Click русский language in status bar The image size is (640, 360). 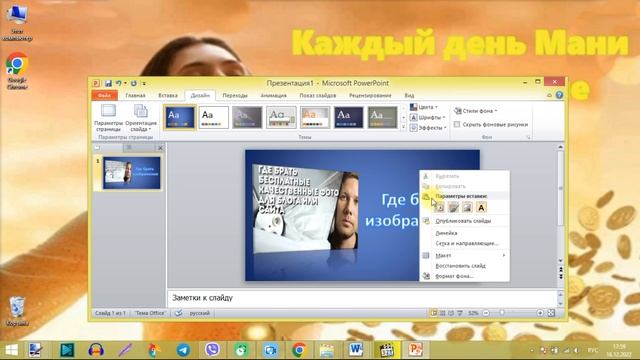click(x=200, y=313)
